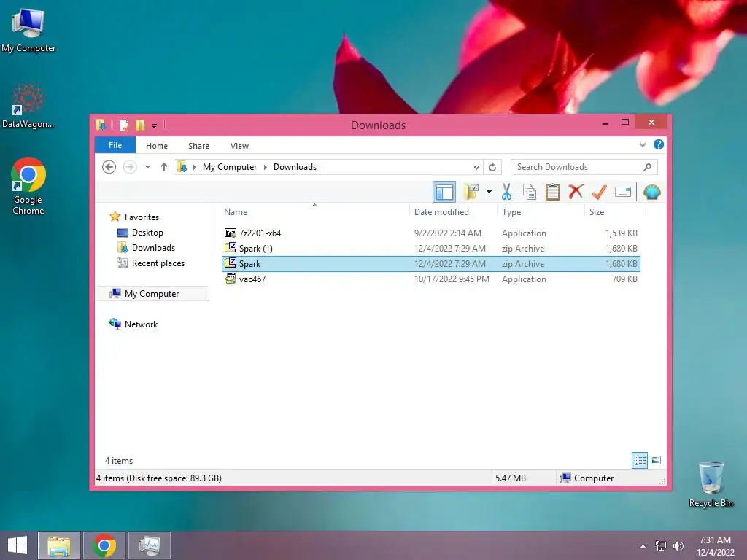Click Downloads in address breadcrumb
747x560 pixels.
pos(295,167)
